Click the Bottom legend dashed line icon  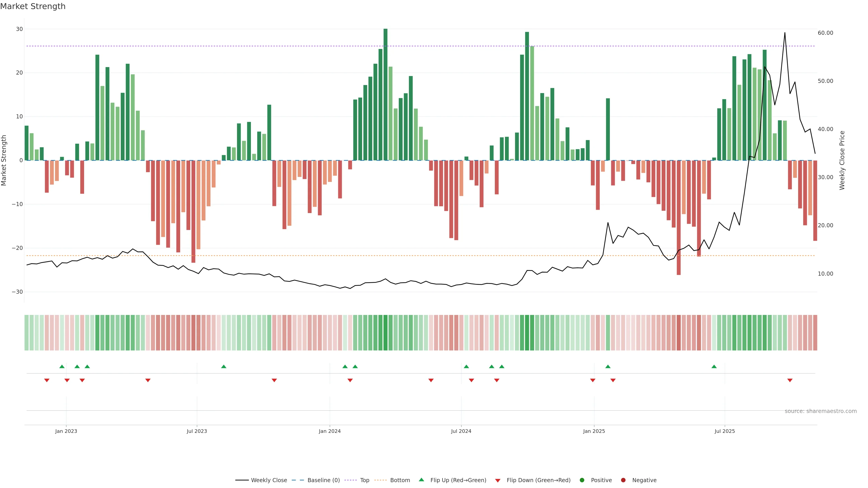(x=380, y=480)
